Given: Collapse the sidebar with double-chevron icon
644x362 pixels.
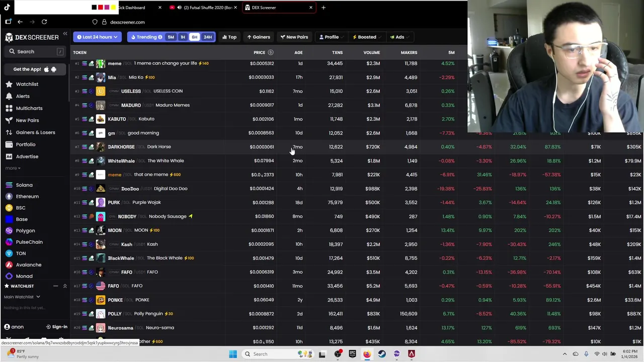Looking at the screenshot, I should pos(65,34).
